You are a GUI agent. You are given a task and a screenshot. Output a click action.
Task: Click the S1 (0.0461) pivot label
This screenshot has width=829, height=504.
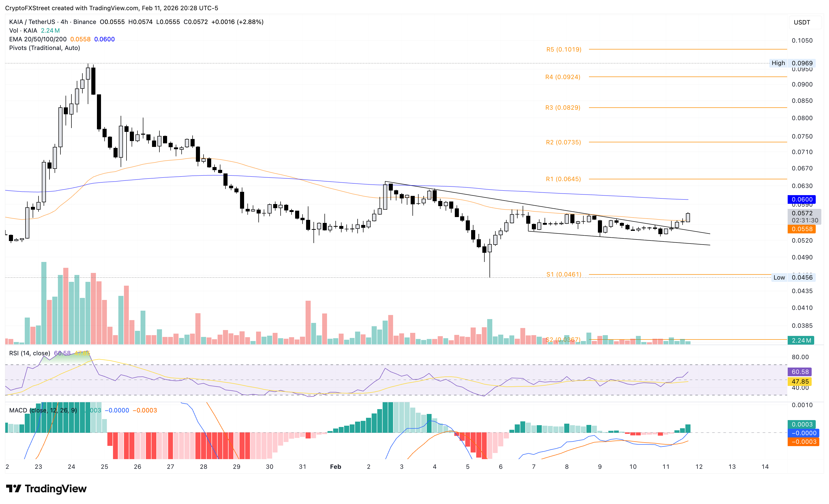[x=563, y=274]
